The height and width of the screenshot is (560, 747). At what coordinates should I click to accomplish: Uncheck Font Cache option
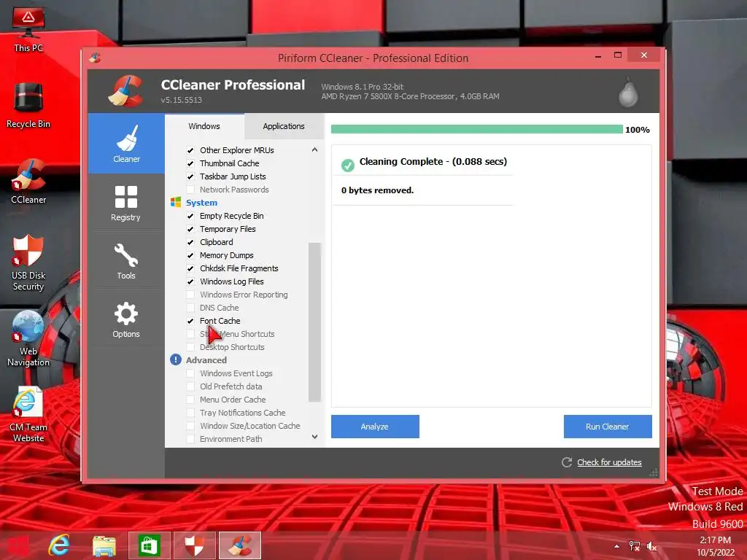(190, 321)
